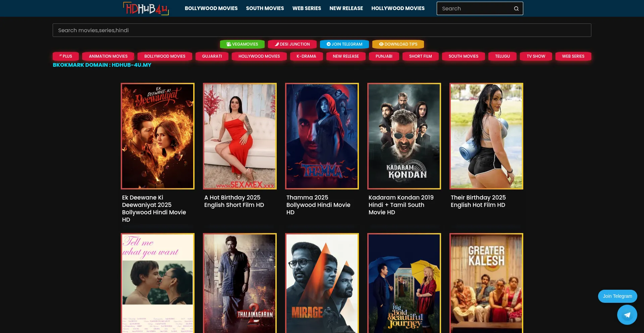Select the K-Drama category tag
Image resolution: width=644 pixels, height=333 pixels.
click(x=306, y=56)
